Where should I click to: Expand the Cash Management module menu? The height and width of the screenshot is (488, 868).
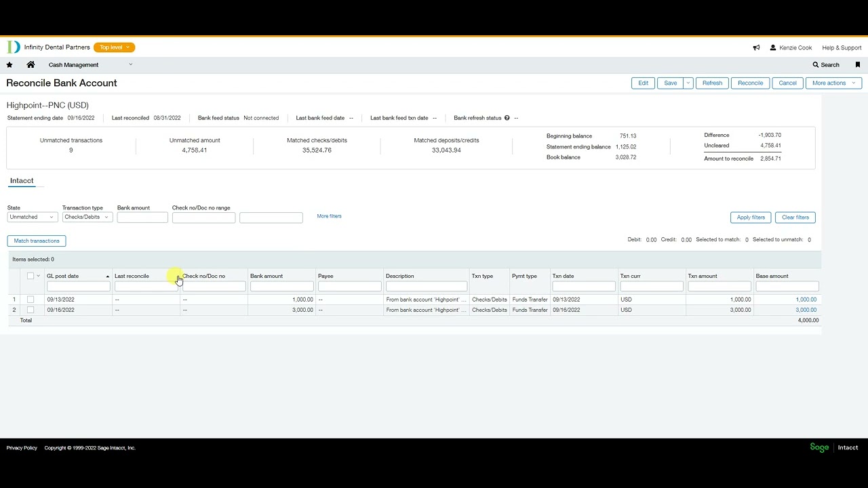tap(130, 65)
